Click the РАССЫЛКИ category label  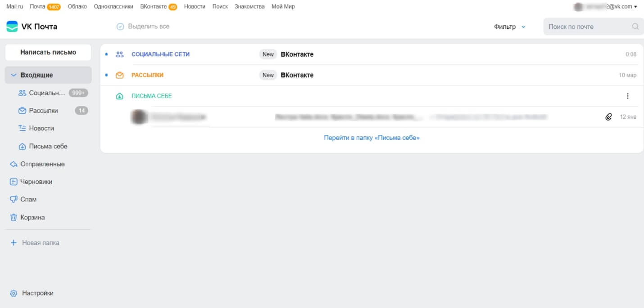[x=147, y=75]
